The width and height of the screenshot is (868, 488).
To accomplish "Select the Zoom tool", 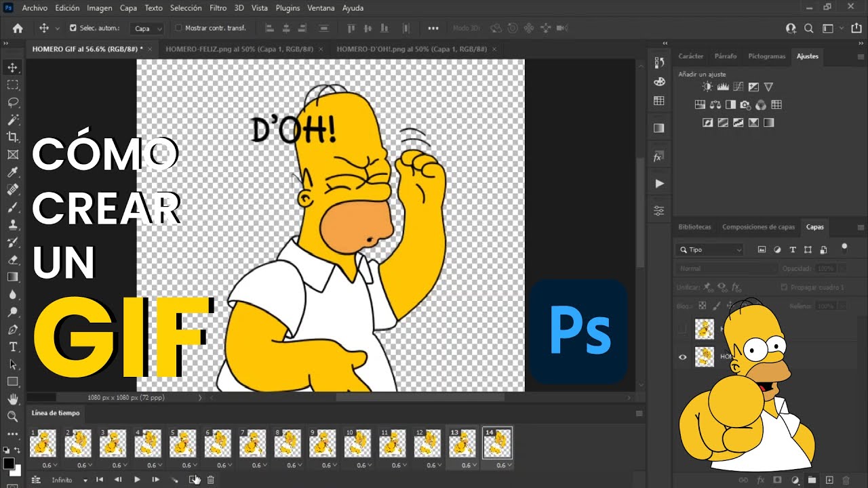I will tap(12, 416).
